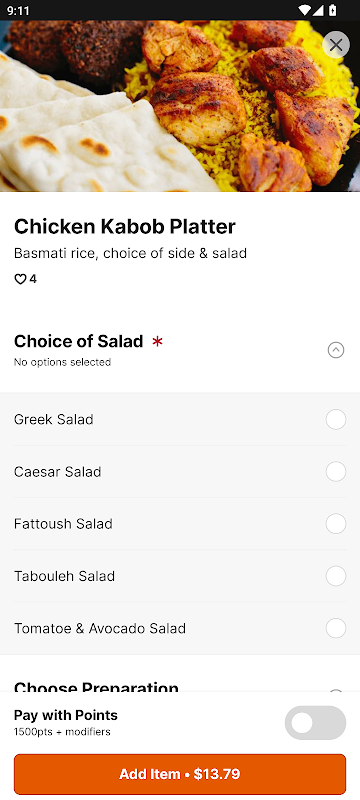Select the Greek Salad radio button
Image resolution: width=360 pixels, height=800 pixels.
point(336,419)
